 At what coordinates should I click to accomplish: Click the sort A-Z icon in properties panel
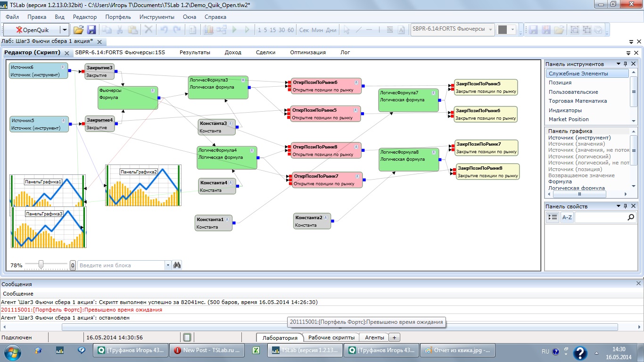coord(567,217)
